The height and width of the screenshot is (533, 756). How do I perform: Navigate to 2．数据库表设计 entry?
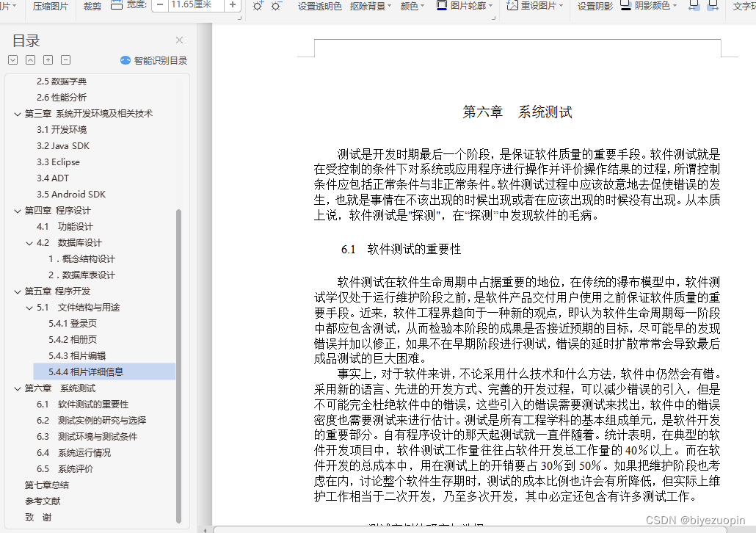click(81, 275)
